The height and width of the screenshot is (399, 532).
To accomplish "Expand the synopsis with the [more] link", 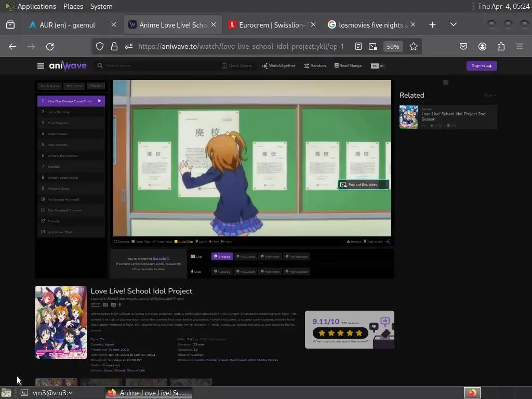I will pos(96,330).
